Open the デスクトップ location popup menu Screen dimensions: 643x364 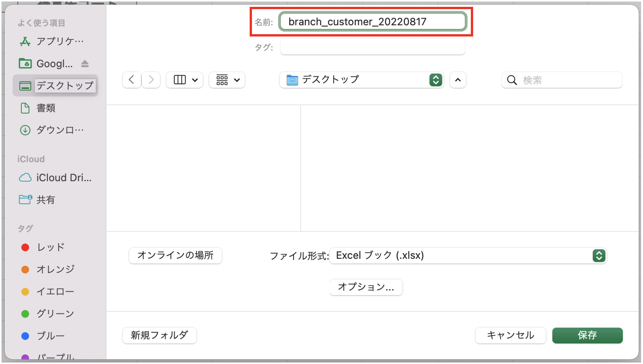[361, 80]
